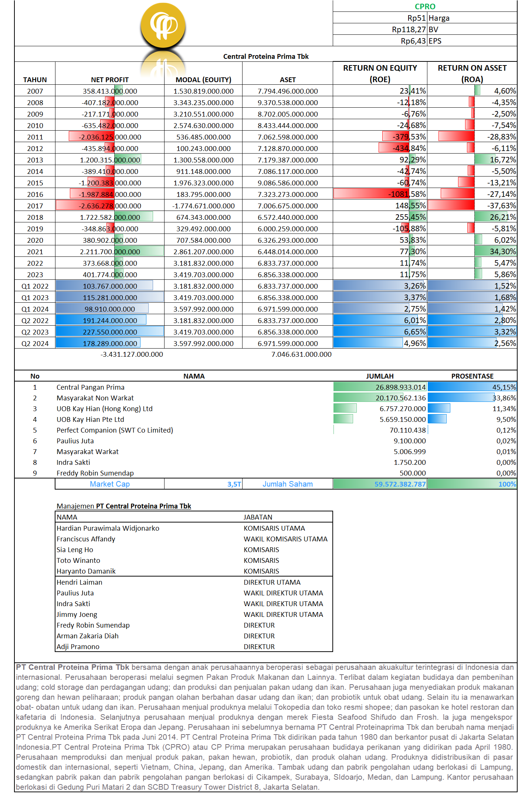Click the "Rp6,43" EPS value

(x=413, y=41)
